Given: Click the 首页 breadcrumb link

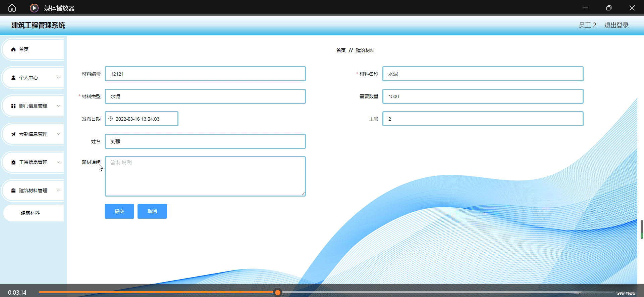Looking at the screenshot, I should 341,50.
